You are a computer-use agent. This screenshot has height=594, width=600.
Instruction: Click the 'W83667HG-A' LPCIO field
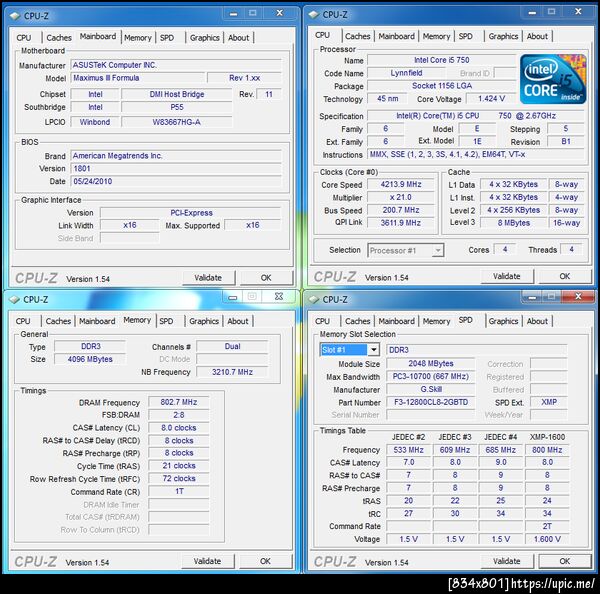click(176, 122)
